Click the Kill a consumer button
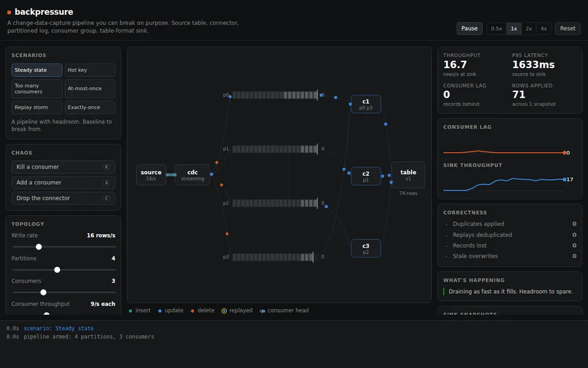 click(63, 167)
